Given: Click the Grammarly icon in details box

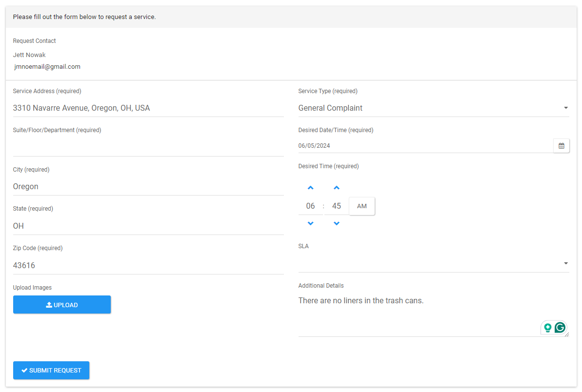Looking at the screenshot, I should tap(560, 328).
